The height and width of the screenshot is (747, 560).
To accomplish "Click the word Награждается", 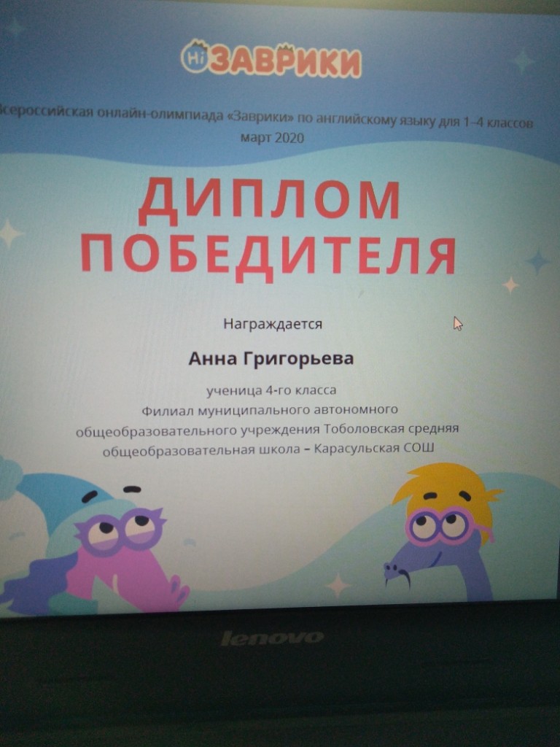I will pos(272,322).
